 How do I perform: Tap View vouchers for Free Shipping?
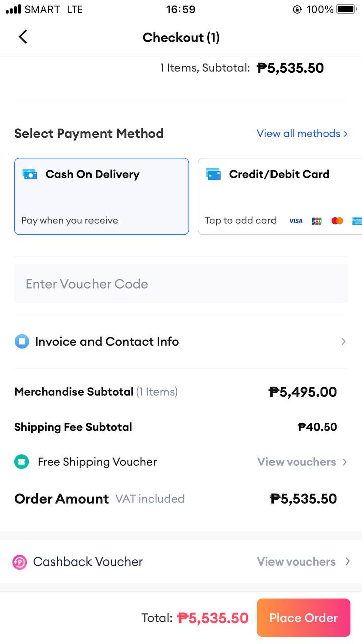(297, 462)
